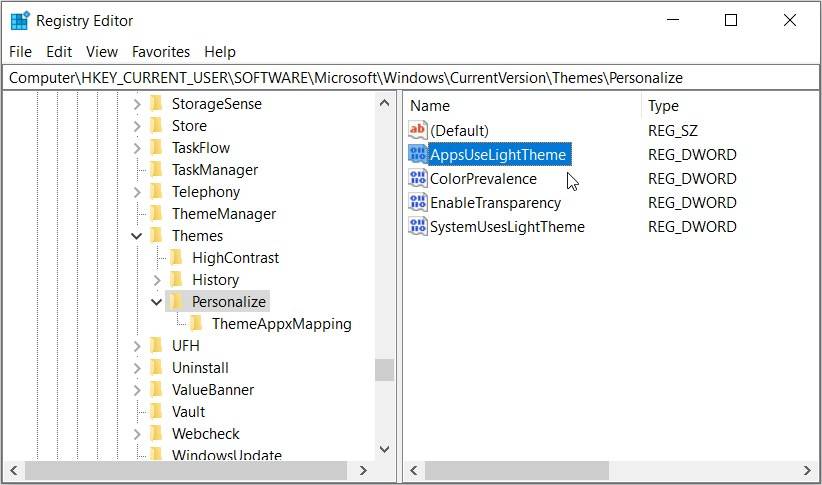This screenshot has height=485, width=822.
Task: Click the ThemeAppxMapping folder icon
Action: [x=197, y=324]
